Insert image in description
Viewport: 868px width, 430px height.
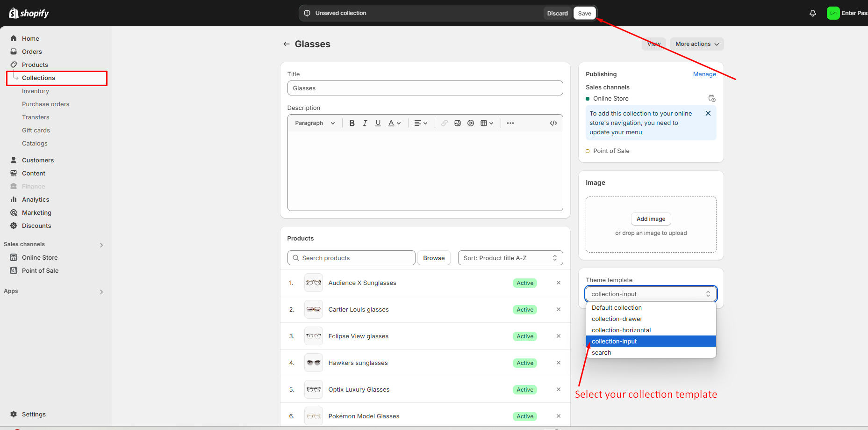click(458, 123)
